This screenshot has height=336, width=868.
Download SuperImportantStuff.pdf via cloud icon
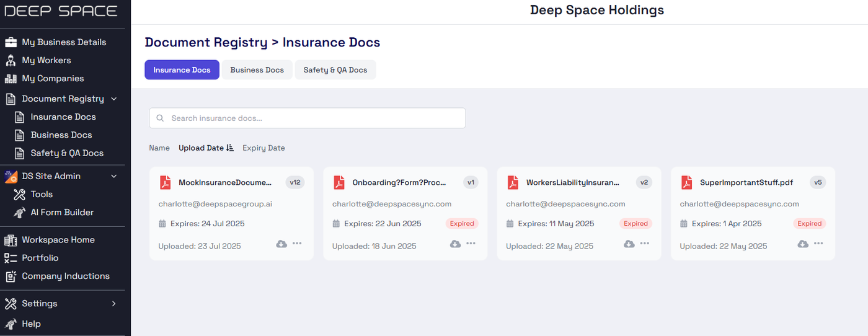coord(803,244)
